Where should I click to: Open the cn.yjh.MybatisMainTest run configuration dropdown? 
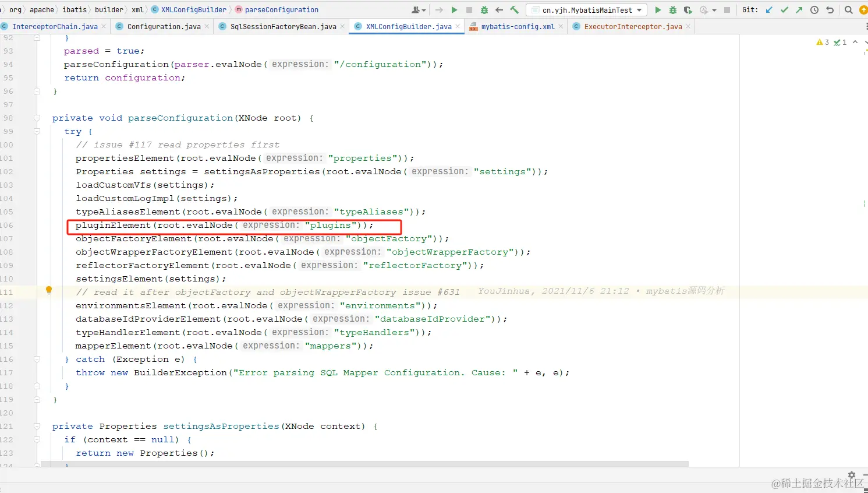coord(587,10)
